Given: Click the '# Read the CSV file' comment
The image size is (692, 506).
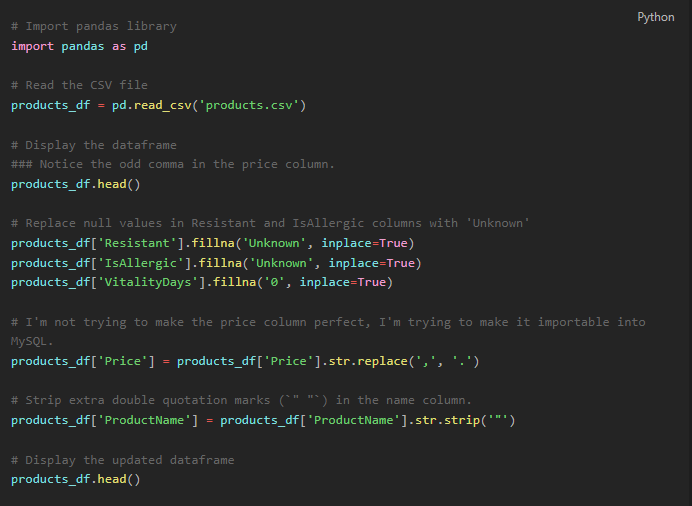Looking at the screenshot, I should [79, 85].
